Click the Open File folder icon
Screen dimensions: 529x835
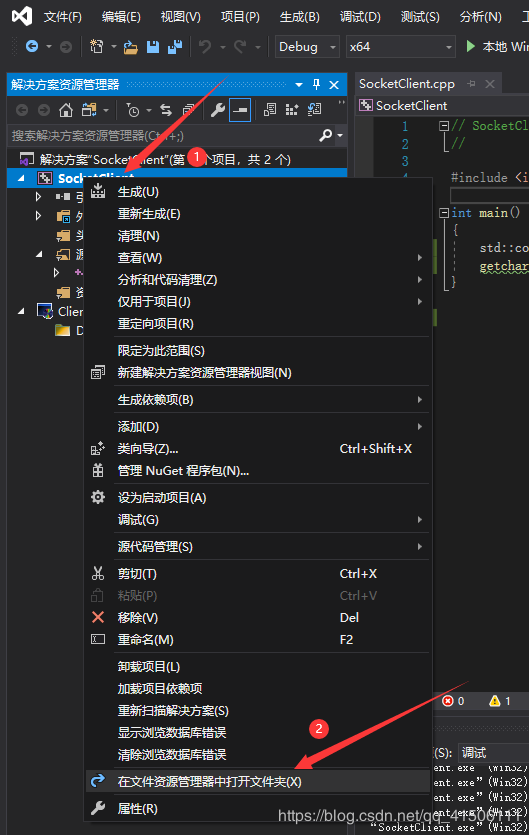pyautogui.click(x=131, y=47)
